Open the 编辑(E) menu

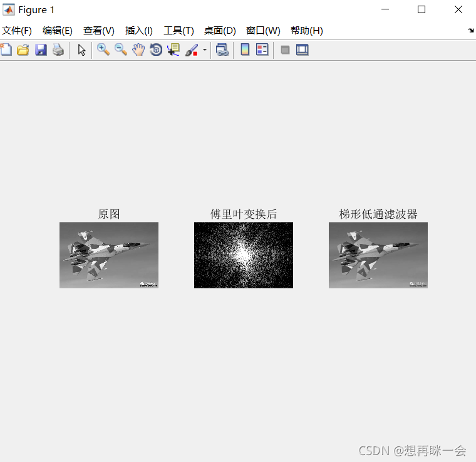(58, 31)
